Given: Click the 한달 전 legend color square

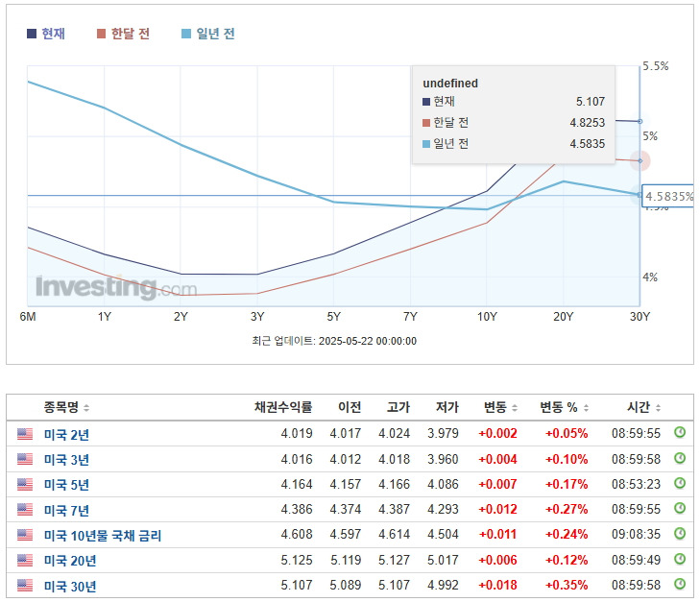Looking at the screenshot, I should (102, 34).
